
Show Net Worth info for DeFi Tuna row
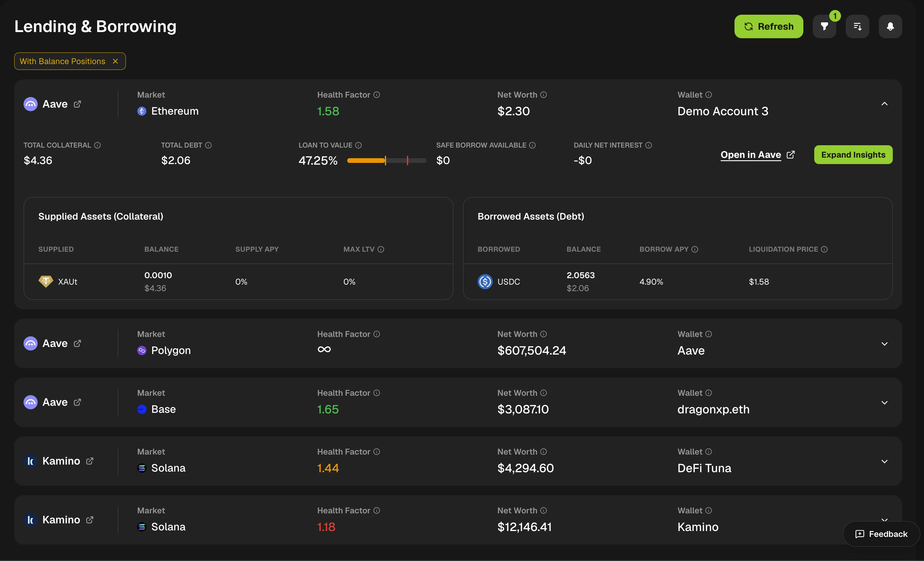point(544,452)
